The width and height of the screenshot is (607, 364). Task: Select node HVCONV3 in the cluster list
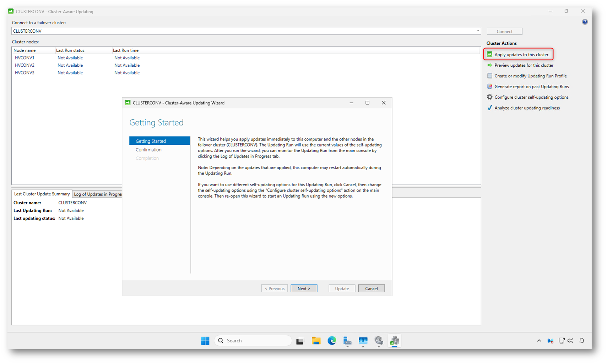click(x=25, y=72)
